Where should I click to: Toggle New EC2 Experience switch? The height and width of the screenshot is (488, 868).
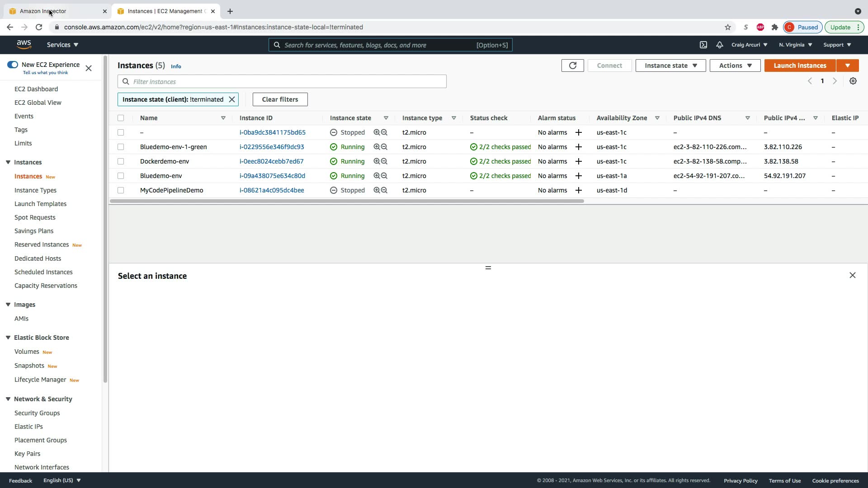click(x=13, y=65)
